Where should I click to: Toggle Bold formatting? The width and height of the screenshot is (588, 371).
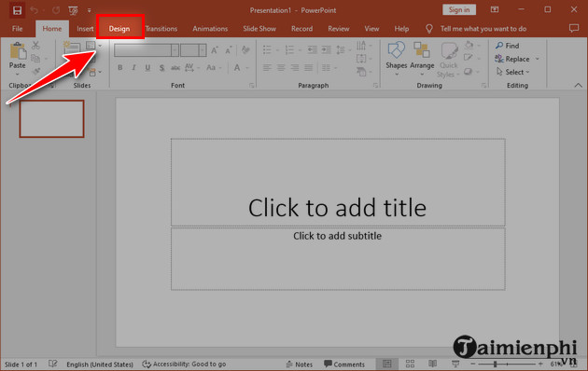tap(120, 68)
